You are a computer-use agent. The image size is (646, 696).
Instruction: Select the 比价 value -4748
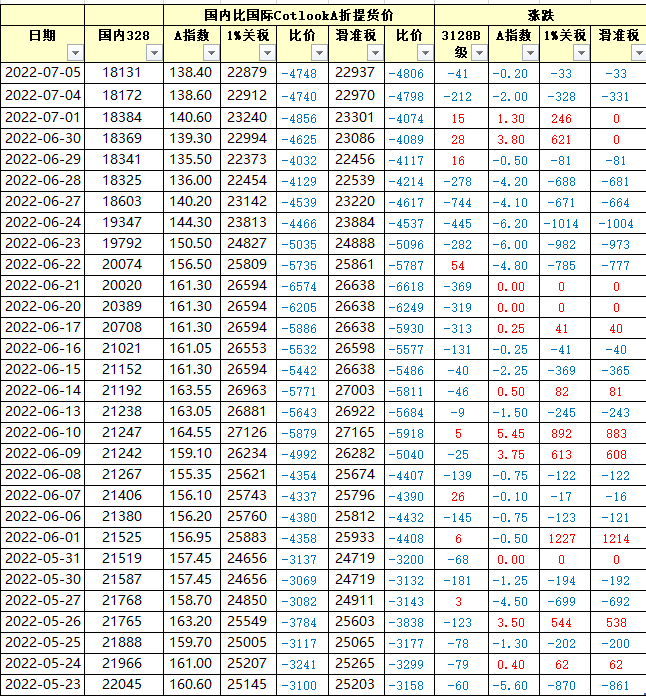(302, 73)
